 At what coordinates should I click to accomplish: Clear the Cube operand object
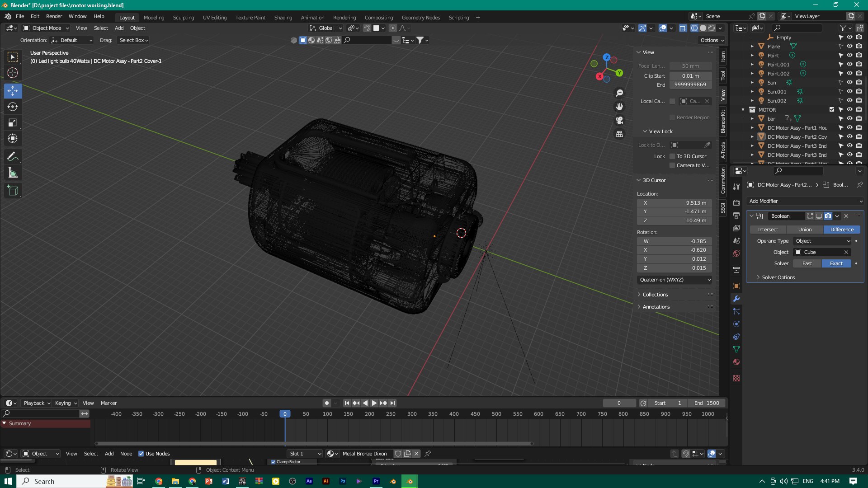point(846,252)
